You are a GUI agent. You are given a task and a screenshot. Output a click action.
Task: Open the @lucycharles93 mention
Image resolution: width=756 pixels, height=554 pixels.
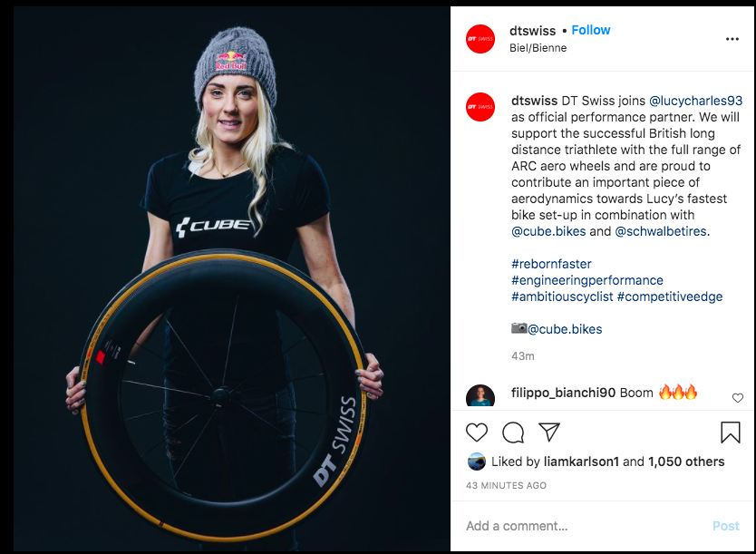696,101
